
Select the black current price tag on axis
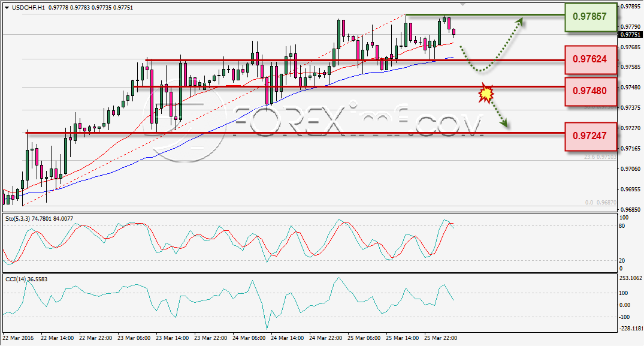(x=630, y=35)
